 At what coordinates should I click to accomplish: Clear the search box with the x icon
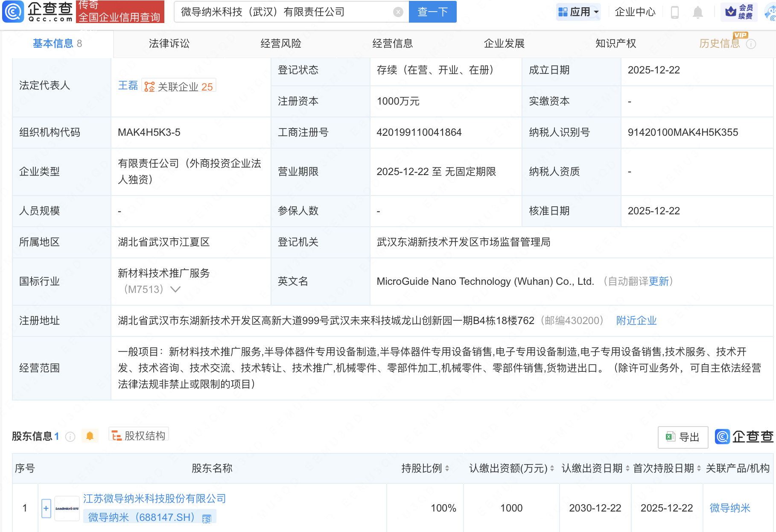point(398,12)
